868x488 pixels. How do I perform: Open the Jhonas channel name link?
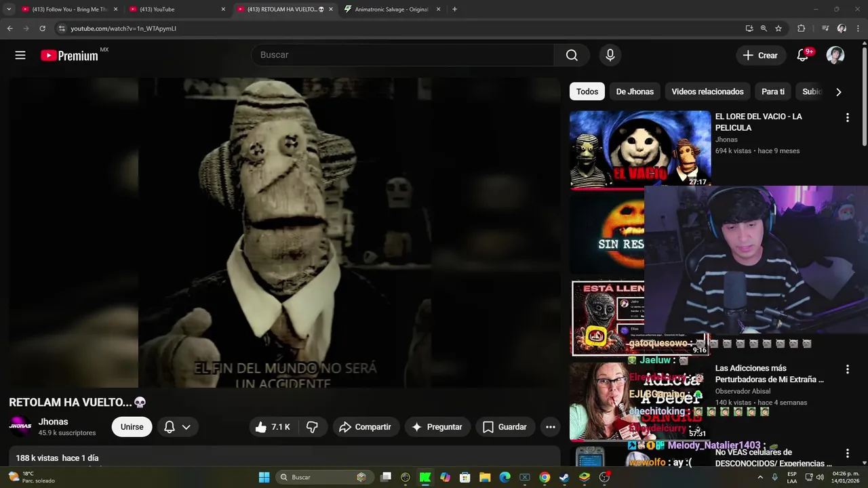tap(53, 422)
